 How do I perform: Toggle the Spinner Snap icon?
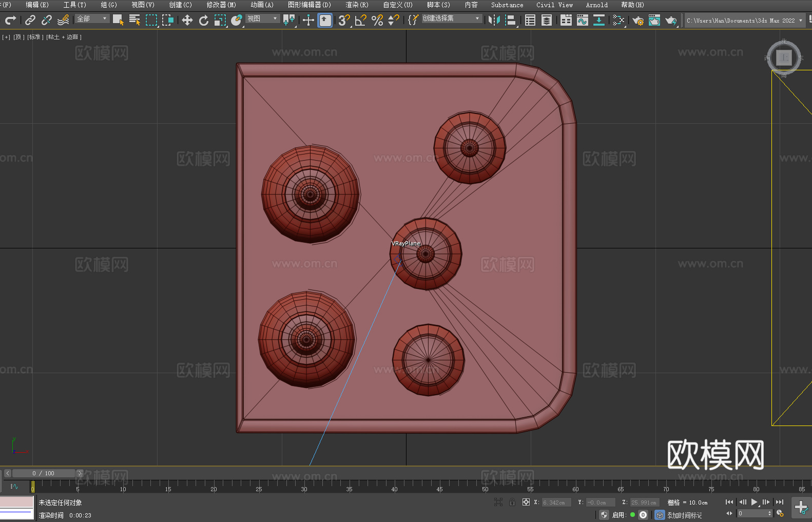click(394, 20)
